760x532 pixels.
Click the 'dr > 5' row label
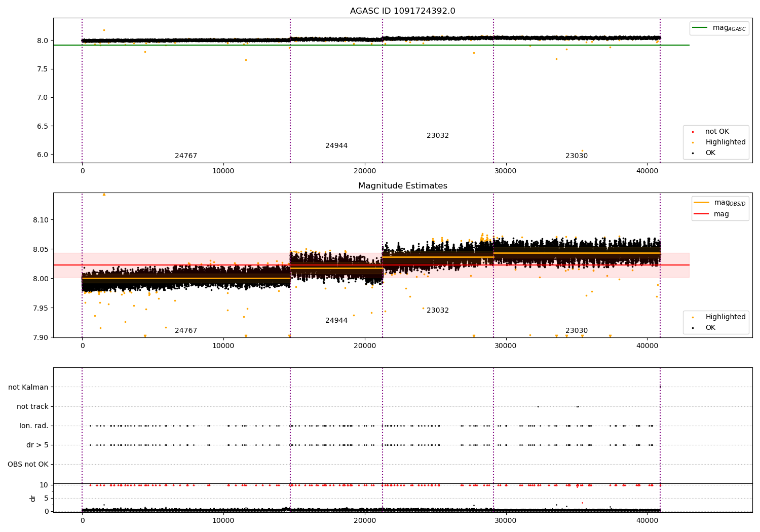tap(37, 445)
